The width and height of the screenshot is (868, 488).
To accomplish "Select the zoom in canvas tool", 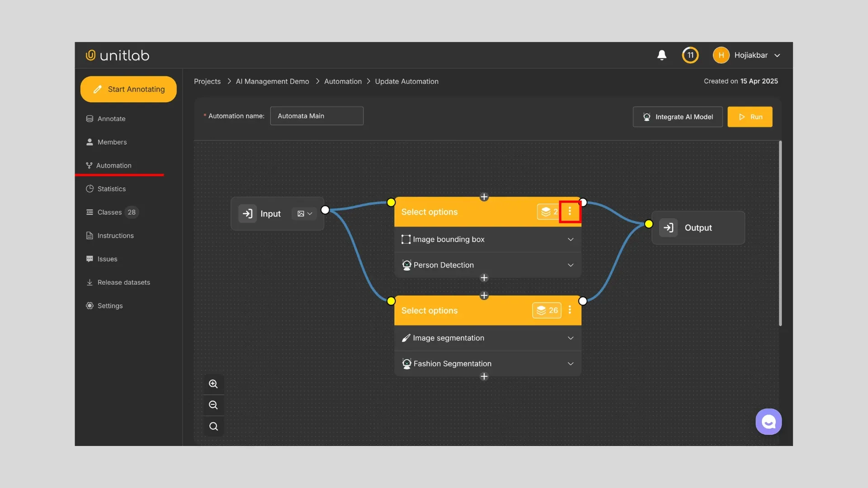I will point(213,384).
